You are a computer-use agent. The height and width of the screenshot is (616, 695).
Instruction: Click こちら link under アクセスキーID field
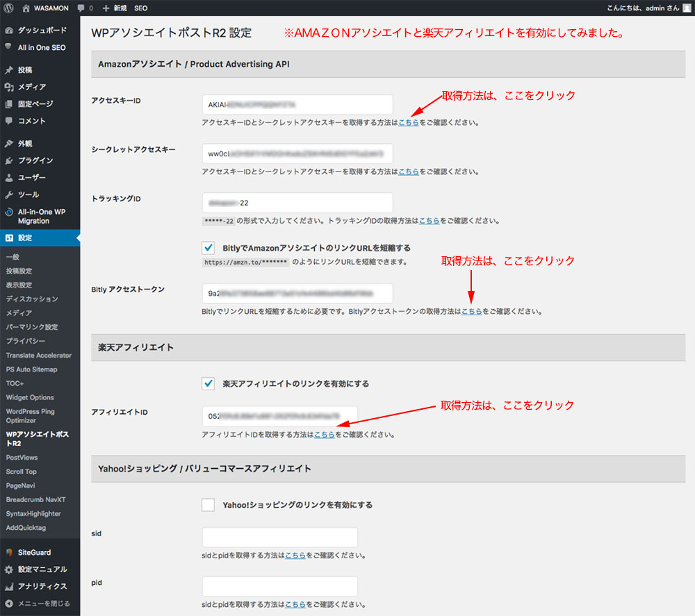tap(409, 123)
